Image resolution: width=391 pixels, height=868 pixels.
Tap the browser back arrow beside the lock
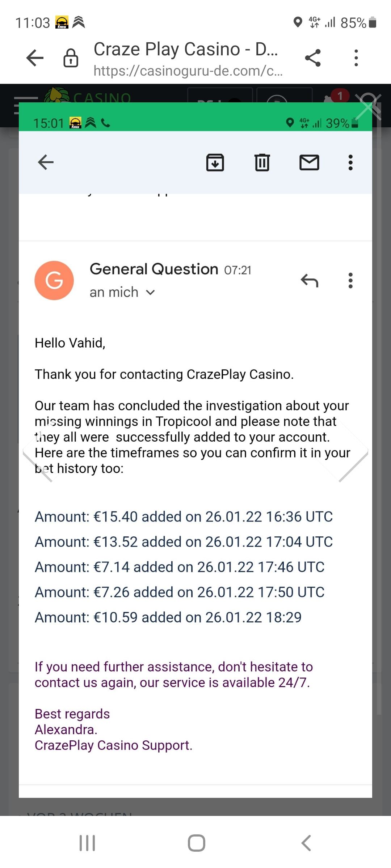tap(35, 58)
